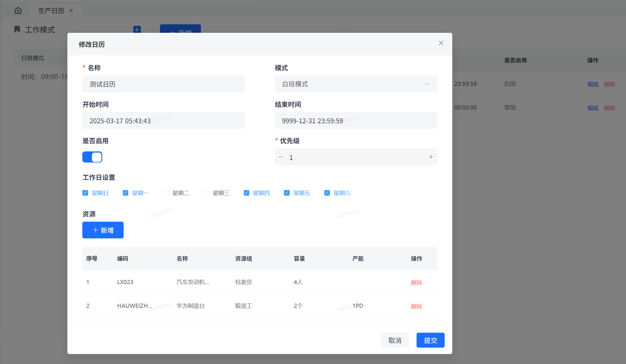
Task: Close the 修改日历 dialog with X
Action: pos(441,43)
